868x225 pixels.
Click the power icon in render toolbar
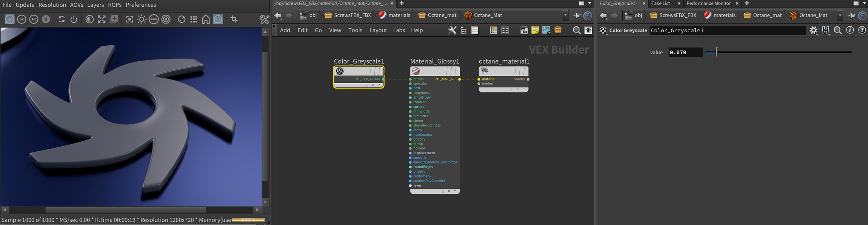[x=74, y=19]
